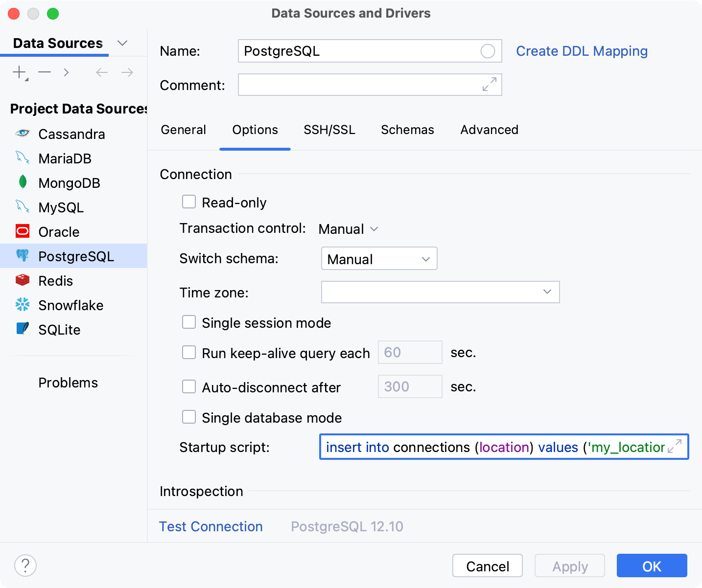Run Test Connection
702x588 pixels.
click(x=211, y=526)
